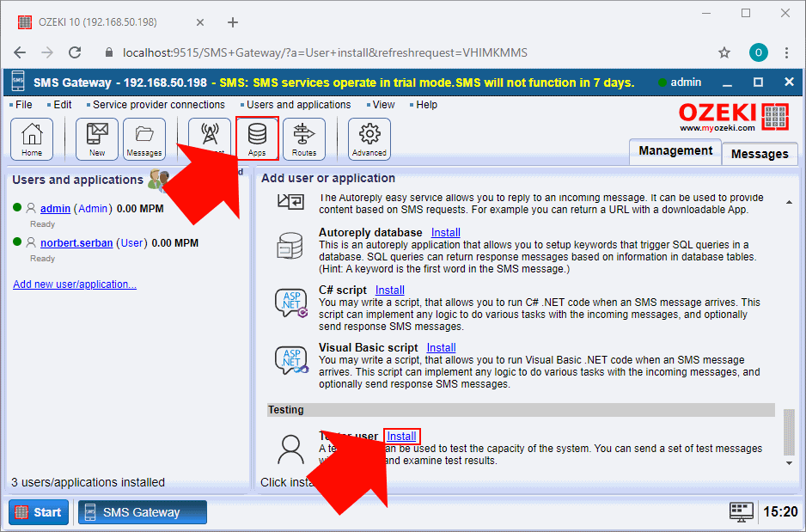Click the Autoreply easy envelope icon
Screen dimensions: 806x532
tap(291, 201)
